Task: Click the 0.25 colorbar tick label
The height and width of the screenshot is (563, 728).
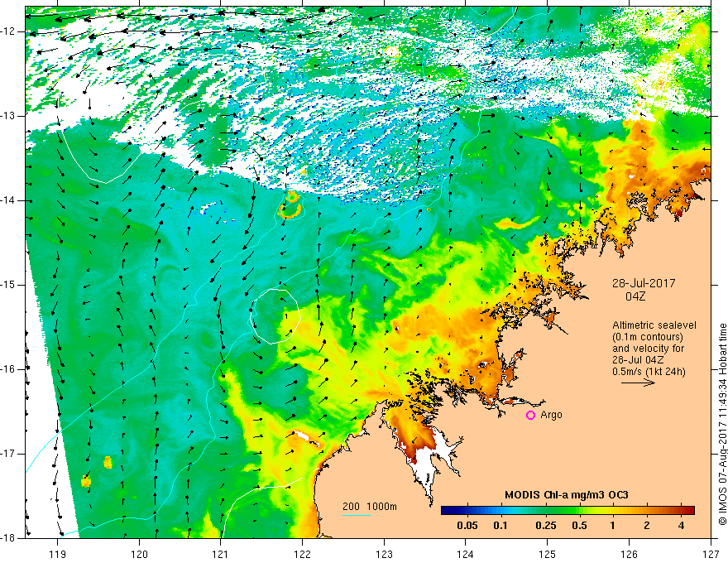Action: tap(545, 526)
